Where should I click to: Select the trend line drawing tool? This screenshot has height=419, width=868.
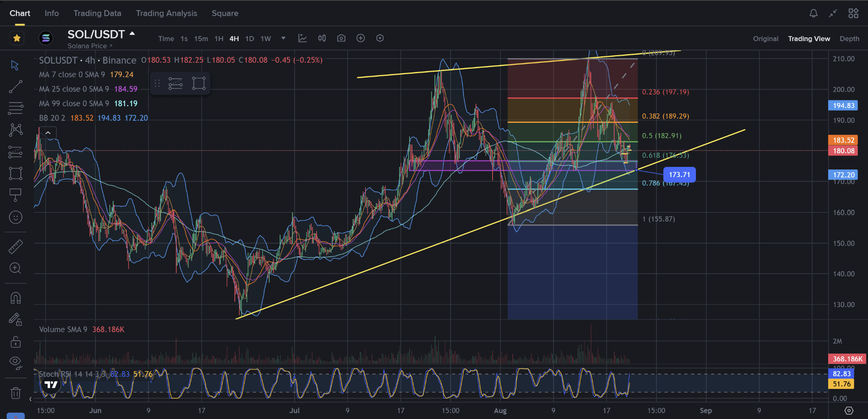(x=15, y=86)
